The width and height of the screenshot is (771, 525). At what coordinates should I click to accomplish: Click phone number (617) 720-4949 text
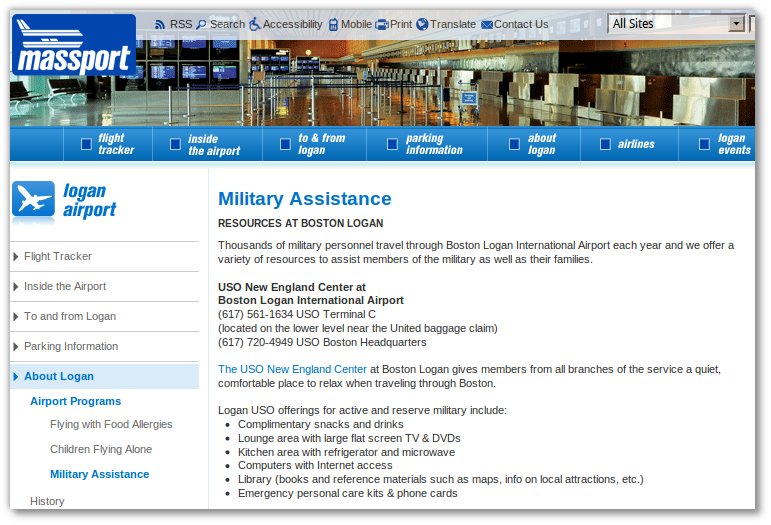[x=255, y=343]
